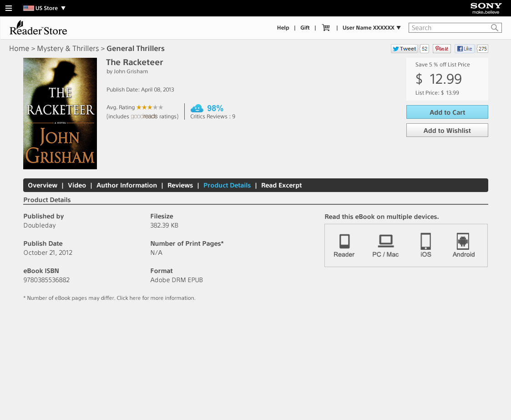The height and width of the screenshot is (420, 511).
Task: Click the Tweet button
Action: pos(404,49)
